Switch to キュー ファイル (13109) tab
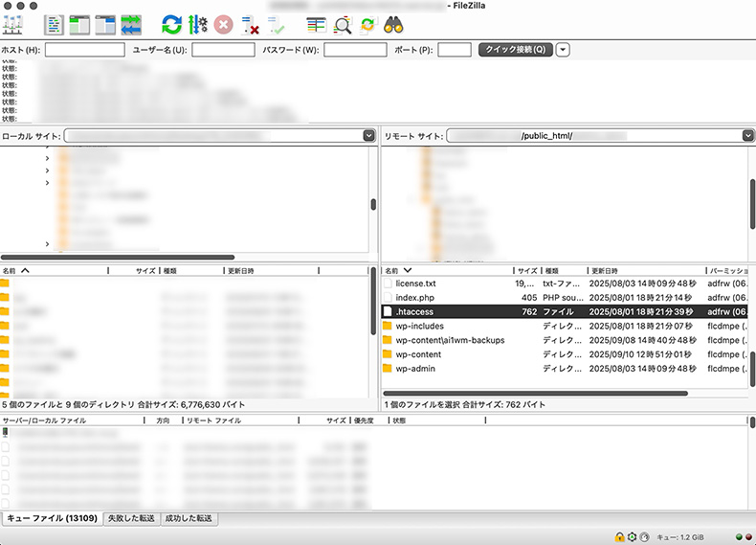Image resolution: width=756 pixels, height=545 pixels. point(52,518)
